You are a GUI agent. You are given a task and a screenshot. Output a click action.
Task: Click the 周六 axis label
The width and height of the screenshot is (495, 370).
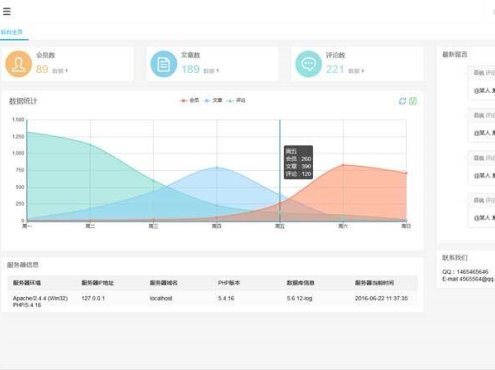pos(343,226)
